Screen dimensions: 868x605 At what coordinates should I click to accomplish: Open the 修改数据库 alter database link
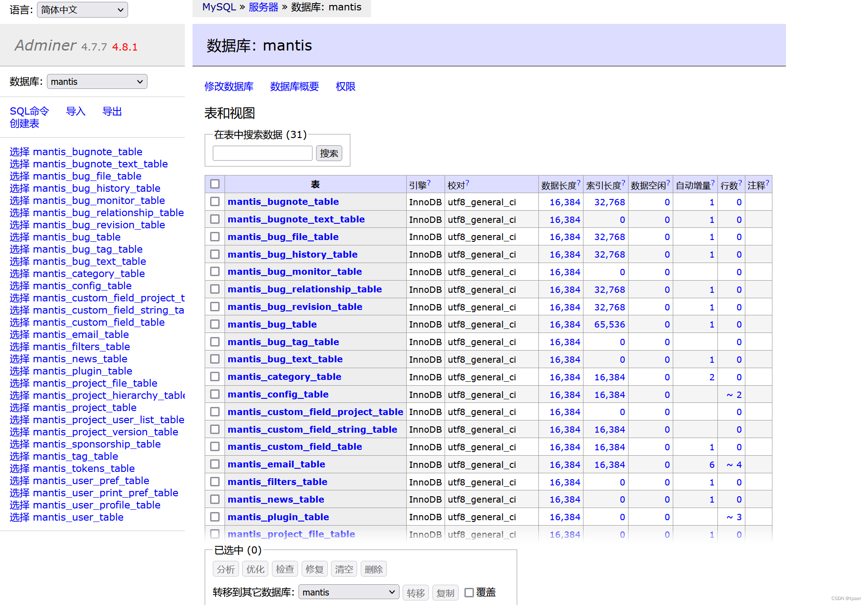(229, 86)
